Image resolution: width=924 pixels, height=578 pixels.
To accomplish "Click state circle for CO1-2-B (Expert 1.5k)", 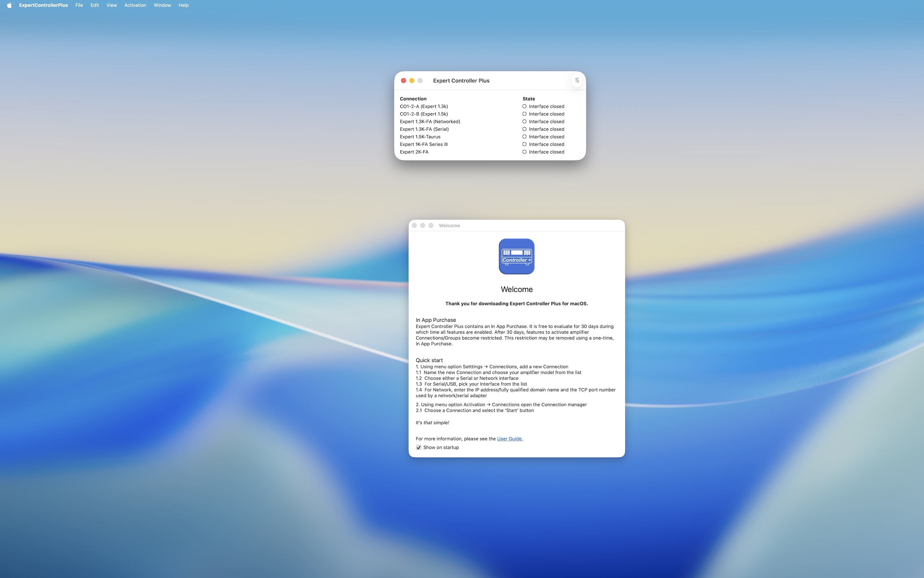I will (524, 114).
